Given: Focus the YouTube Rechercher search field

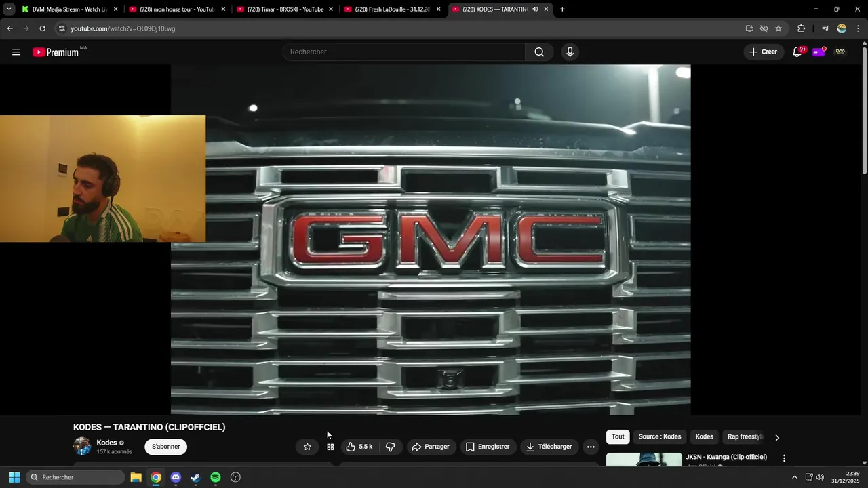Looking at the screenshot, I should point(404,52).
